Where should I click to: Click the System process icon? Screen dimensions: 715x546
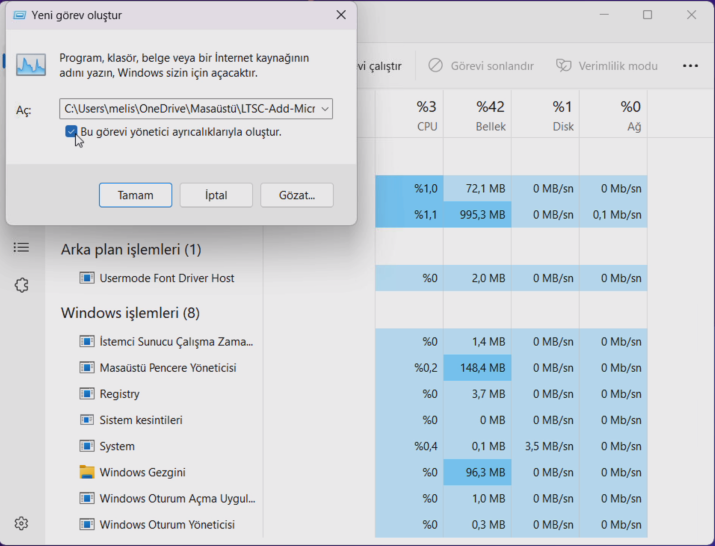click(87, 446)
